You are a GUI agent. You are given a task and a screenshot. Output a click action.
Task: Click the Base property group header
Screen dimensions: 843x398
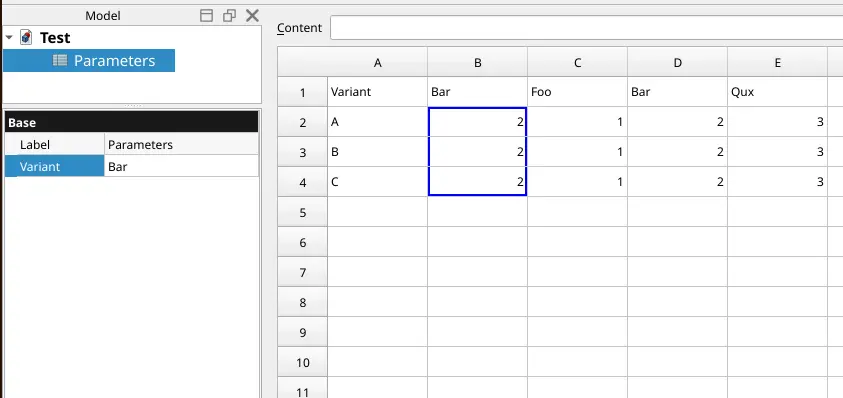(x=132, y=122)
